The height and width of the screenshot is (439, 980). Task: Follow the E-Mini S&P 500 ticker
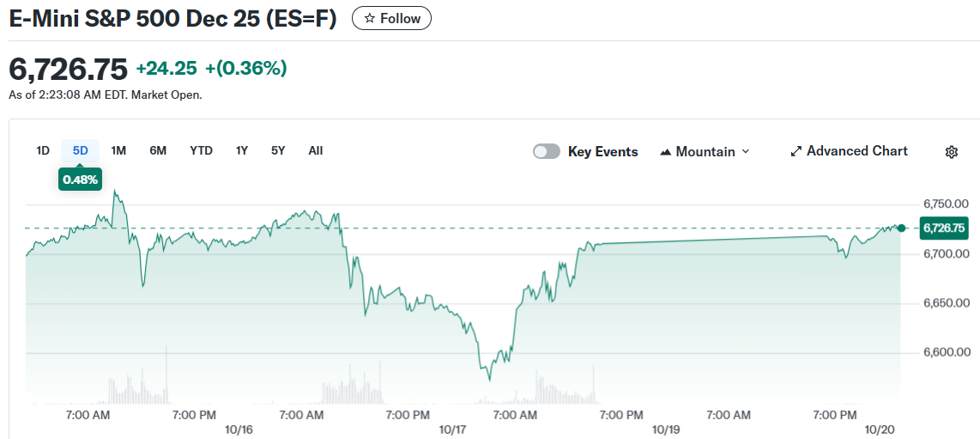[391, 18]
